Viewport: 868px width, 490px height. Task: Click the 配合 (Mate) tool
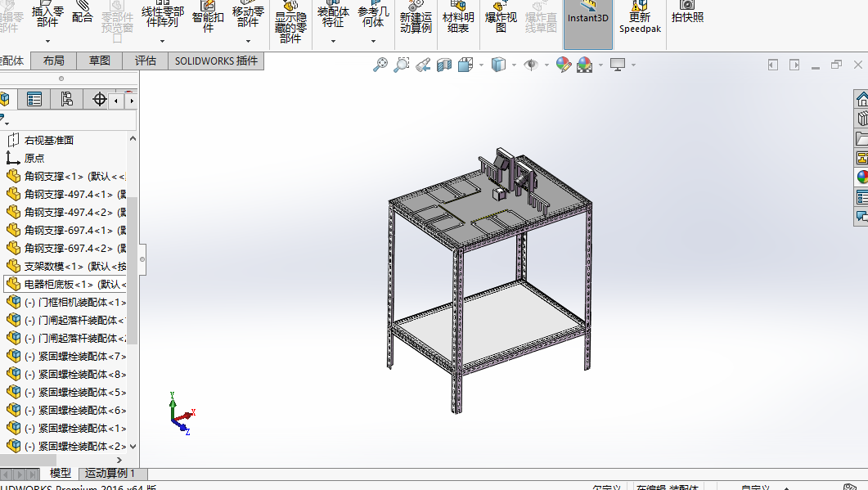point(83,14)
